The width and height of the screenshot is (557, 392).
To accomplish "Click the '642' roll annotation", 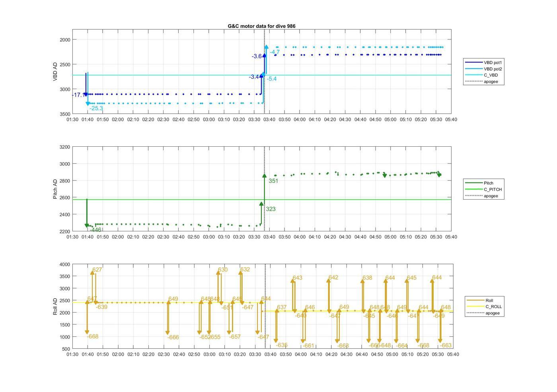I will click(333, 278).
